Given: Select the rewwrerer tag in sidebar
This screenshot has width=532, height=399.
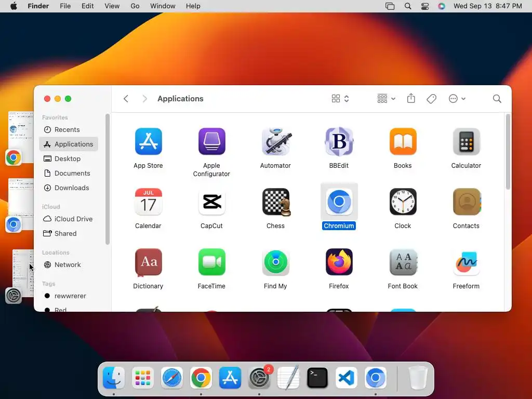Looking at the screenshot, I should click(69, 296).
